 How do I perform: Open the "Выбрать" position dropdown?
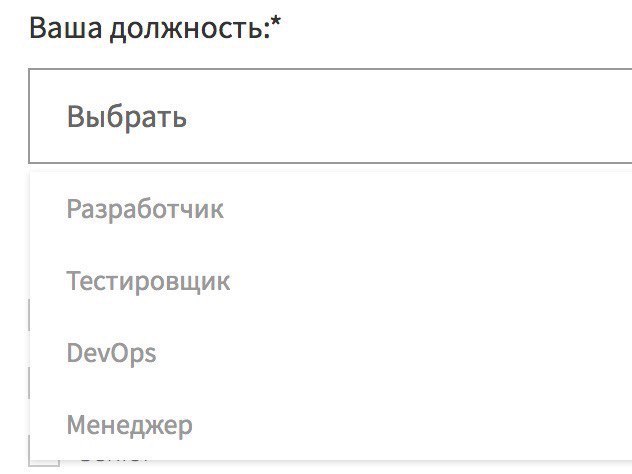330,117
